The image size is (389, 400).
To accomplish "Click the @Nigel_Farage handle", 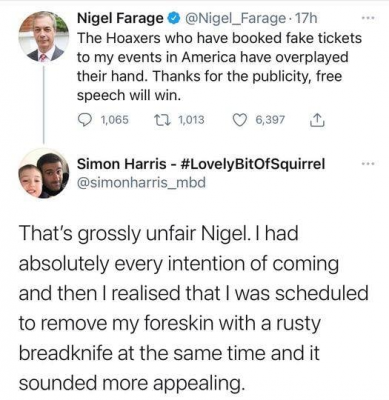I will tap(234, 19).
